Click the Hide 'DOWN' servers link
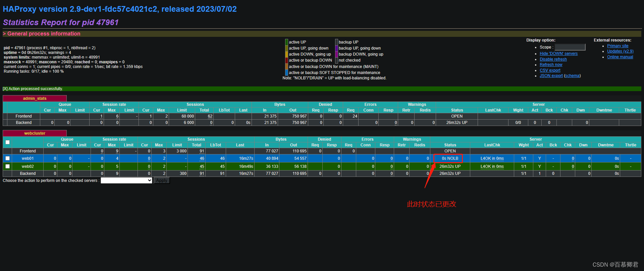This screenshot has height=271, width=644. 558,54
